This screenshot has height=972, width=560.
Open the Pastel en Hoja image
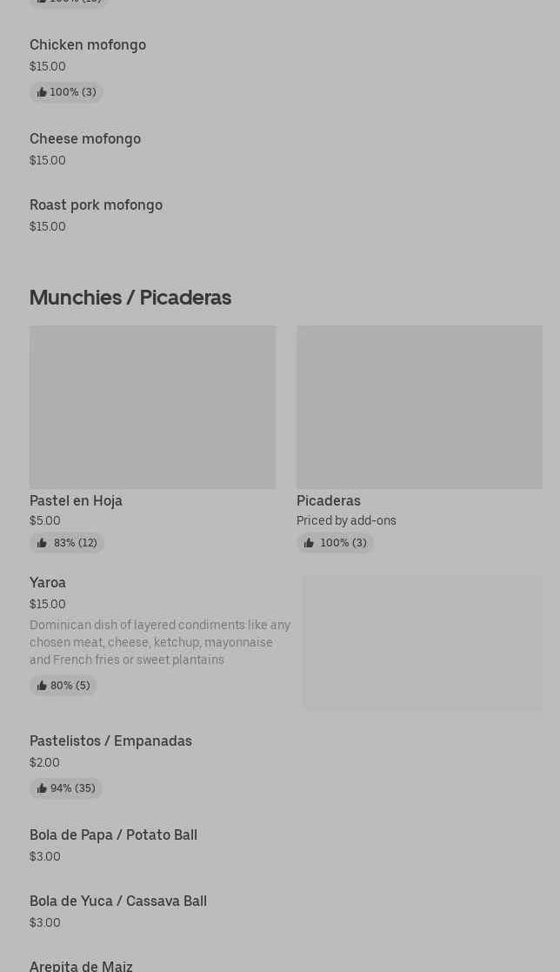pyautogui.click(x=152, y=407)
